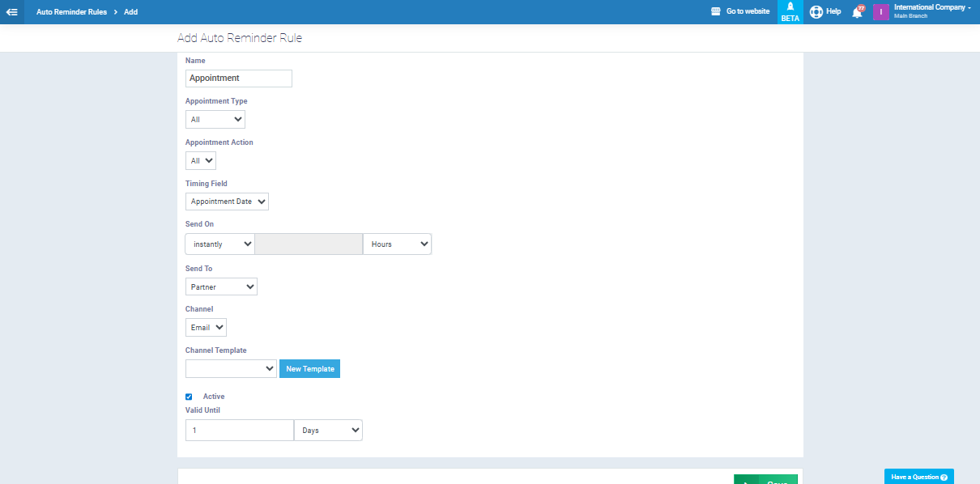The width and height of the screenshot is (980, 484).
Task: Navigate to Auto Reminder Rules breadcrumb
Action: coord(71,12)
